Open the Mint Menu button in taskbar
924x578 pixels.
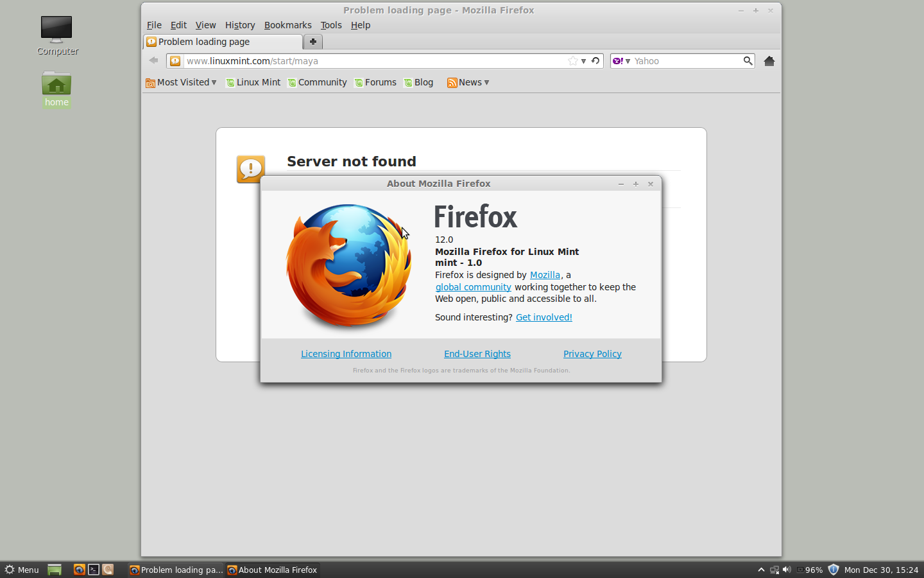click(x=22, y=570)
